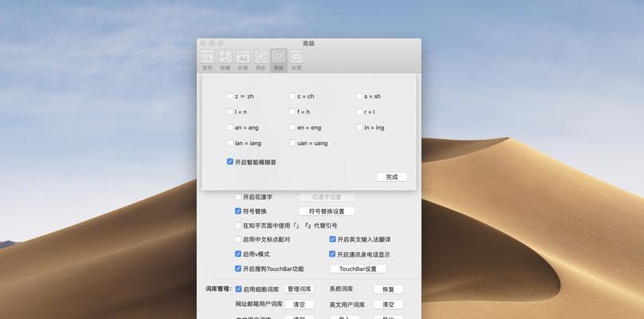
Task: Enable an = ang fuzzy matching
Action: (230, 127)
